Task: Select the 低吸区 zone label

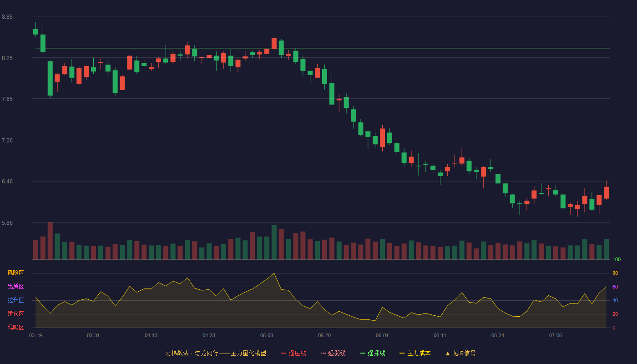Action: (15, 327)
